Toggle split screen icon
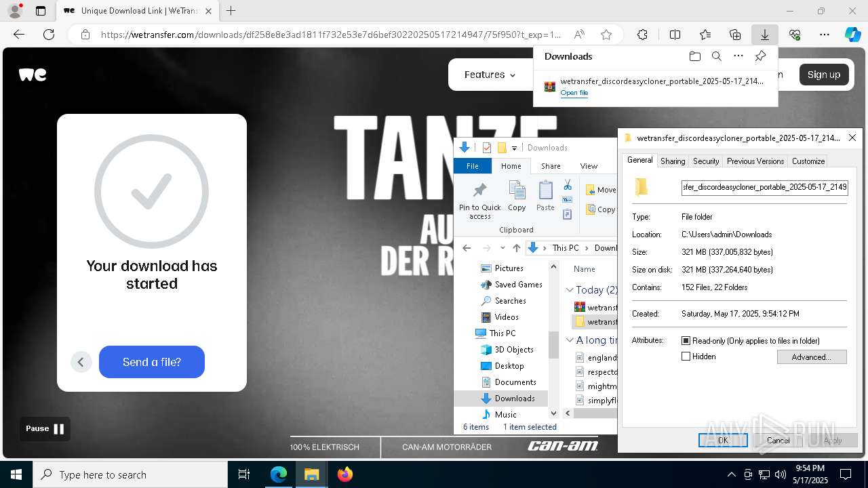Image resolution: width=868 pixels, height=488 pixels. [x=675, y=35]
